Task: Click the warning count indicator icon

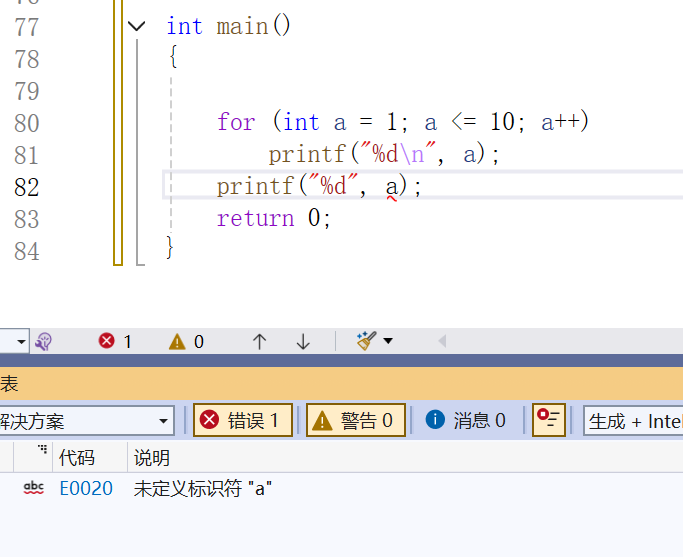Action: coord(177,341)
